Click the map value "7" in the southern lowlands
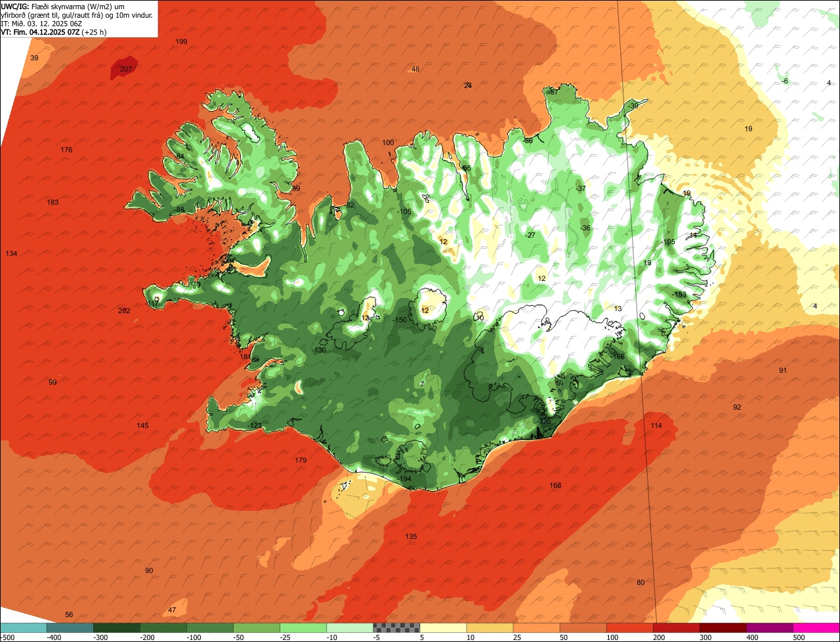Image resolution: width=840 pixels, height=642 pixels. click(x=422, y=383)
